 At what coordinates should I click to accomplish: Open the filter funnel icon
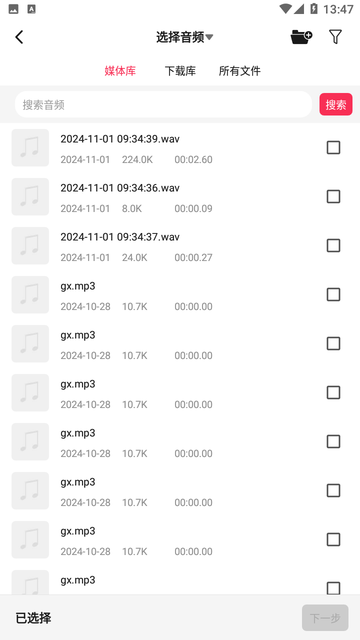coord(335,37)
